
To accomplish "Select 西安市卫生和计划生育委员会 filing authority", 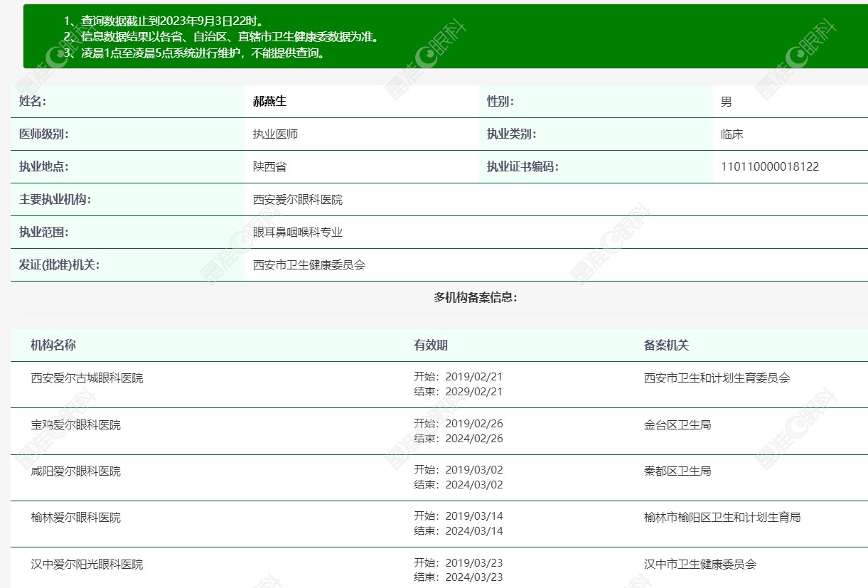I will pos(717,378).
